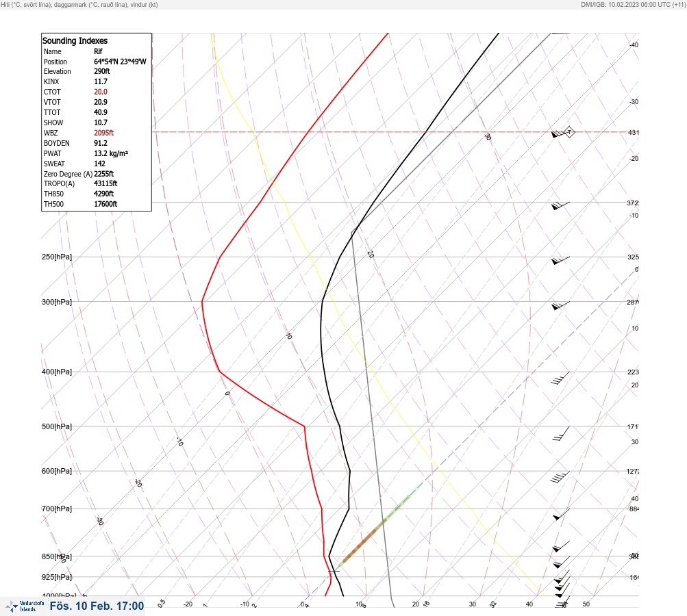Select the wind barb at 300 hPa level
The image size is (687, 616).
pos(560,305)
